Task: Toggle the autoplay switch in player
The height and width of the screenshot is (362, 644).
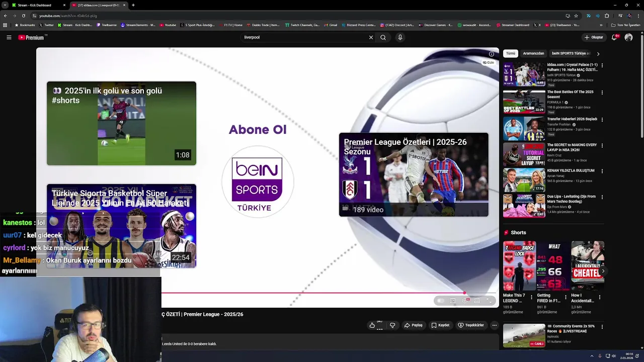Action: tap(440, 301)
